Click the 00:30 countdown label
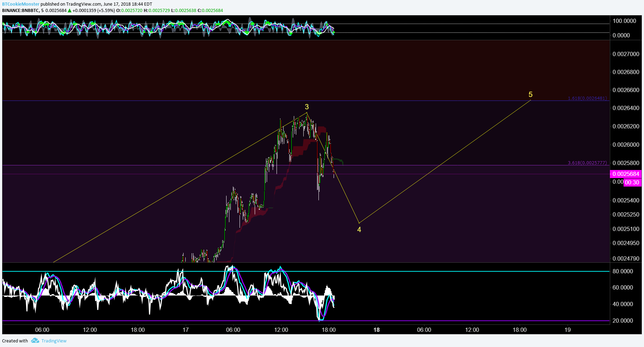 click(632, 182)
